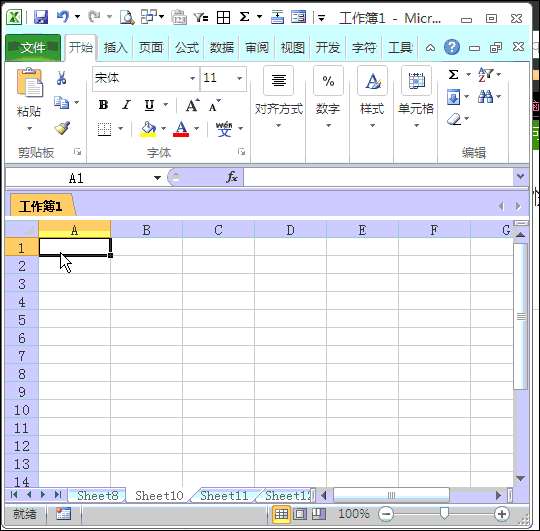Select the Format Painter brush icon
Screen dimensions: 540x531
62,128
